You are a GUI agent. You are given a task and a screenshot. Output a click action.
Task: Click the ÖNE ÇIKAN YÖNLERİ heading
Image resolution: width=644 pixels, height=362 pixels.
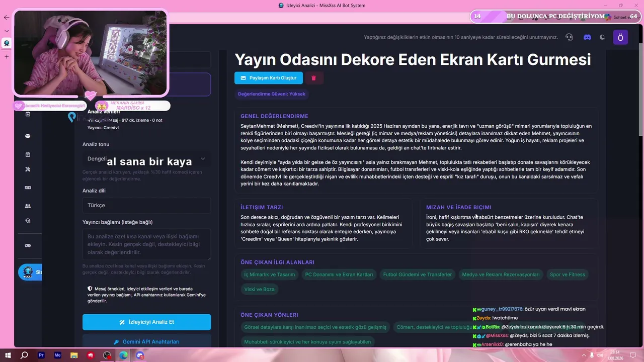click(x=269, y=315)
